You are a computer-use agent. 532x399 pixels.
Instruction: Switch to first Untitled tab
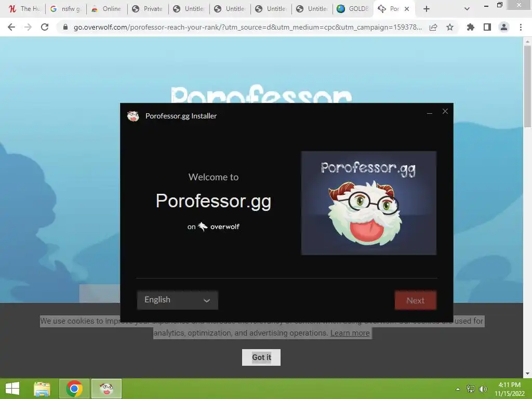[189, 9]
